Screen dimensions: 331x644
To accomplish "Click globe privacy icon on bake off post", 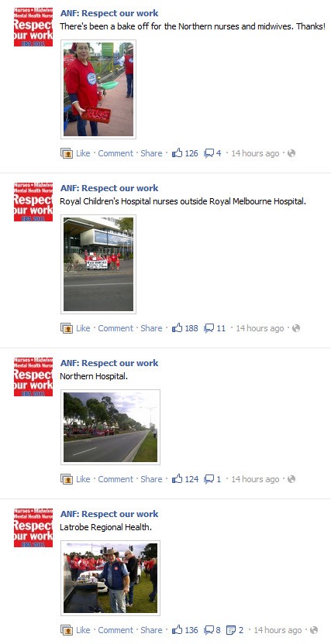I will (x=291, y=153).
